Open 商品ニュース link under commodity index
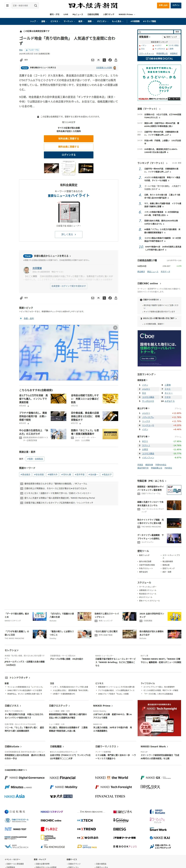This screenshot has width=186, height=868. click(x=153, y=271)
